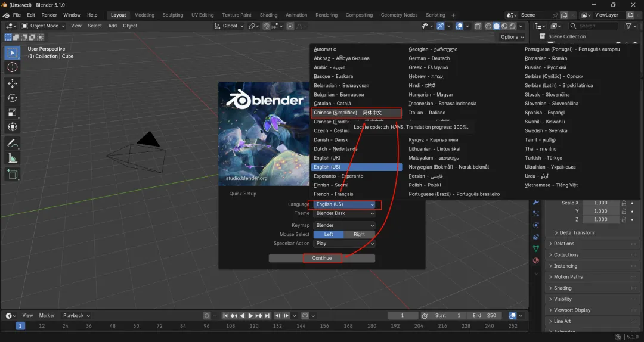Choose Right for Mouse Select

[x=360, y=234]
